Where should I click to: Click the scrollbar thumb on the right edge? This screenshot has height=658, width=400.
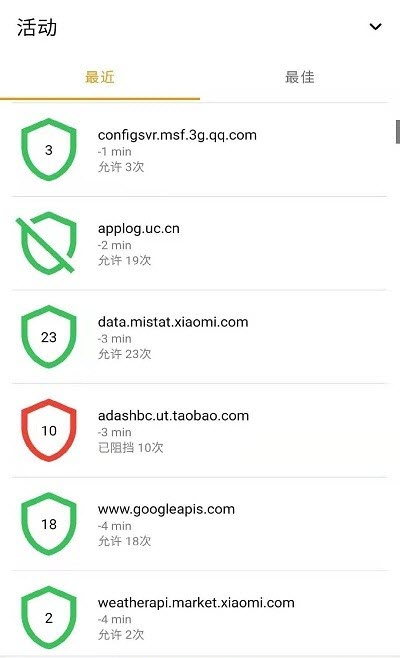pos(397,132)
